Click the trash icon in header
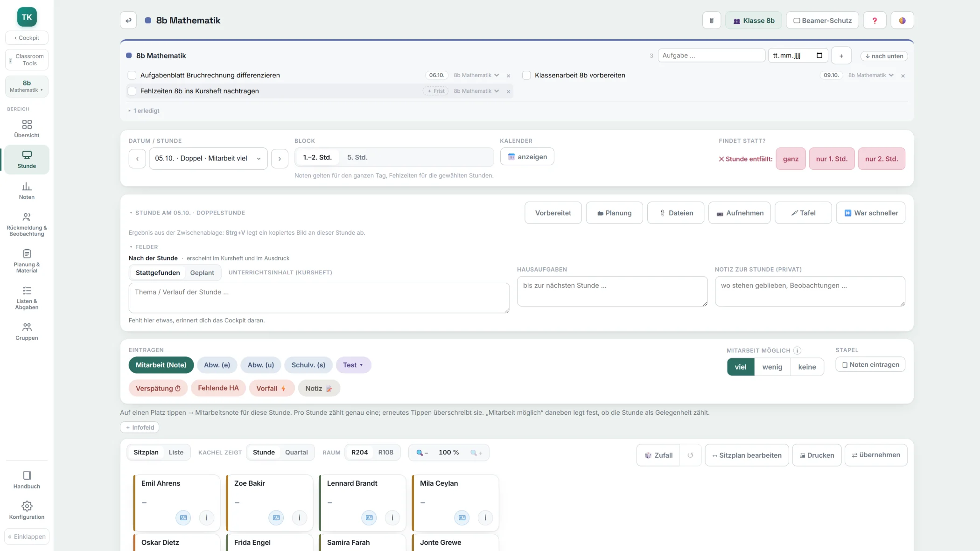The image size is (980, 551). [x=711, y=21]
